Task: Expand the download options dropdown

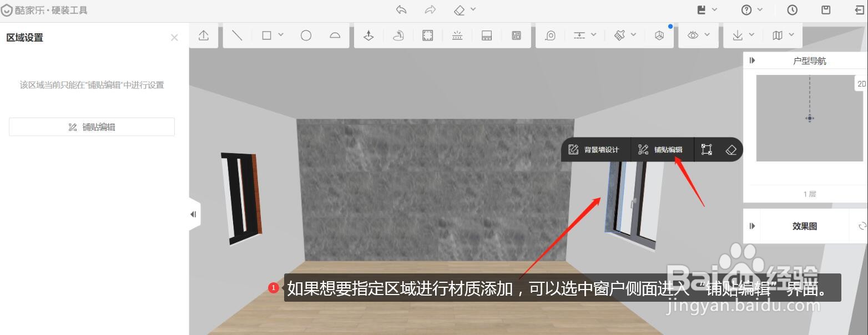Action: tap(751, 34)
